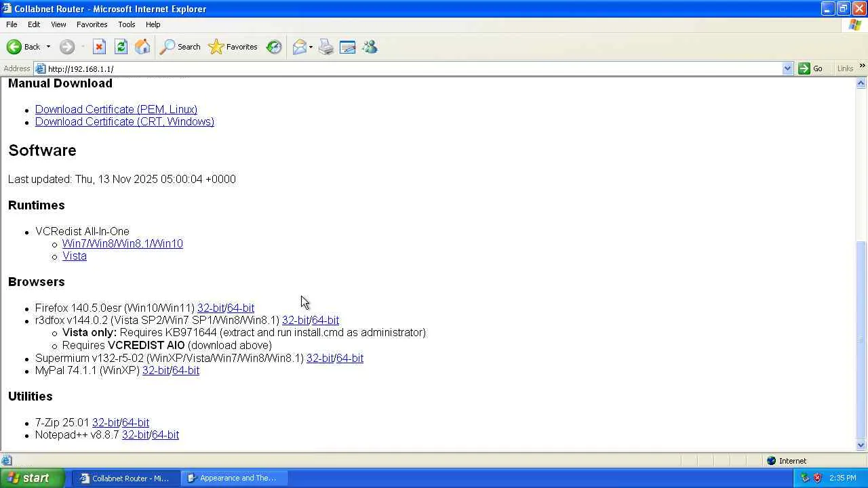Click the page icon in the address bar

(x=41, y=68)
